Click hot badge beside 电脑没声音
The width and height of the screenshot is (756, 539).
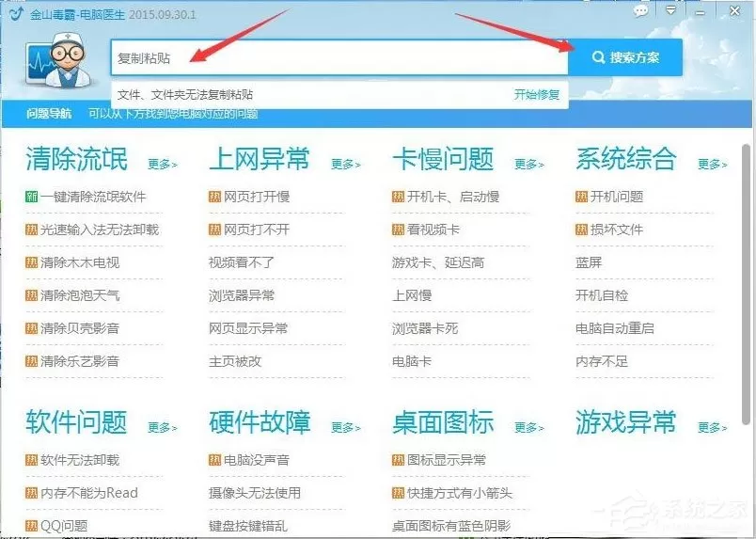pyautogui.click(x=214, y=460)
